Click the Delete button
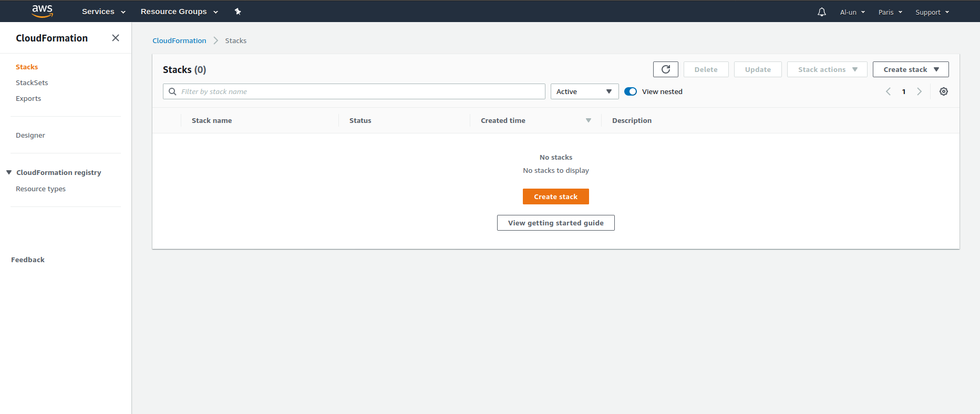 (706, 69)
